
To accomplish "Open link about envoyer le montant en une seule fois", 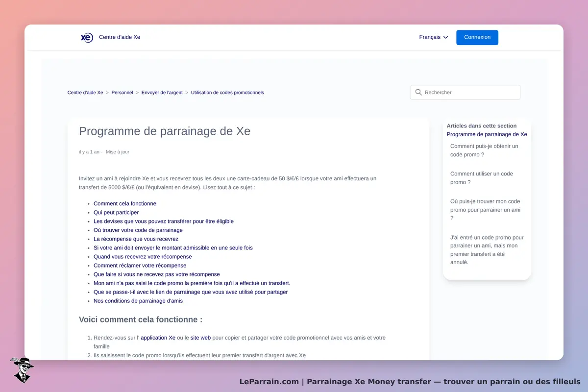I will point(173,248).
